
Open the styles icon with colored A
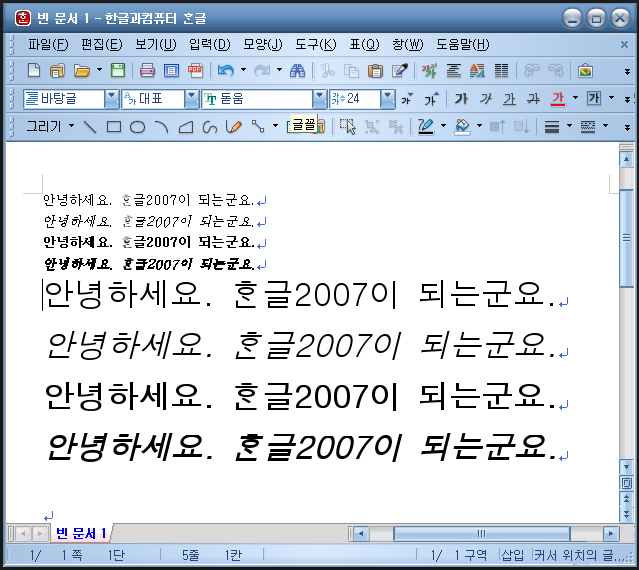tap(477, 70)
